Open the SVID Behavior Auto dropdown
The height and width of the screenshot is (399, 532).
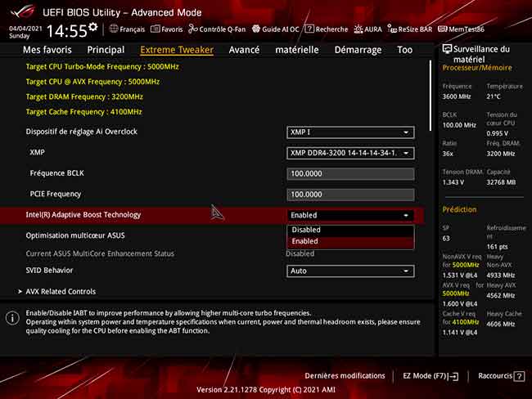pyautogui.click(x=349, y=271)
